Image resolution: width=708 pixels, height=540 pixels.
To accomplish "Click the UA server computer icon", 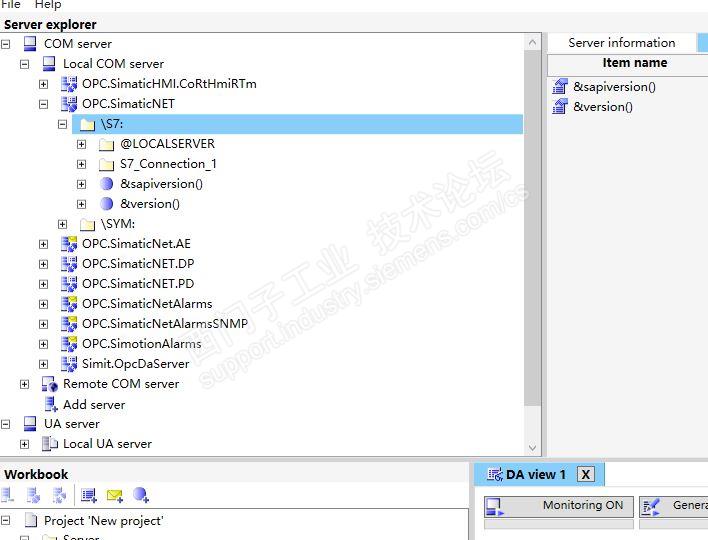I will pyautogui.click(x=30, y=424).
